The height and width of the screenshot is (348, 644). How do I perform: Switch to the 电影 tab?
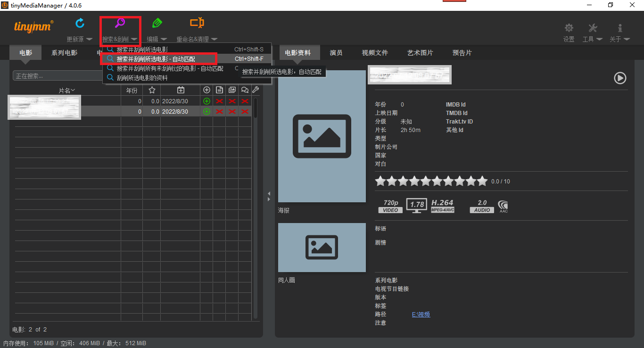point(26,53)
